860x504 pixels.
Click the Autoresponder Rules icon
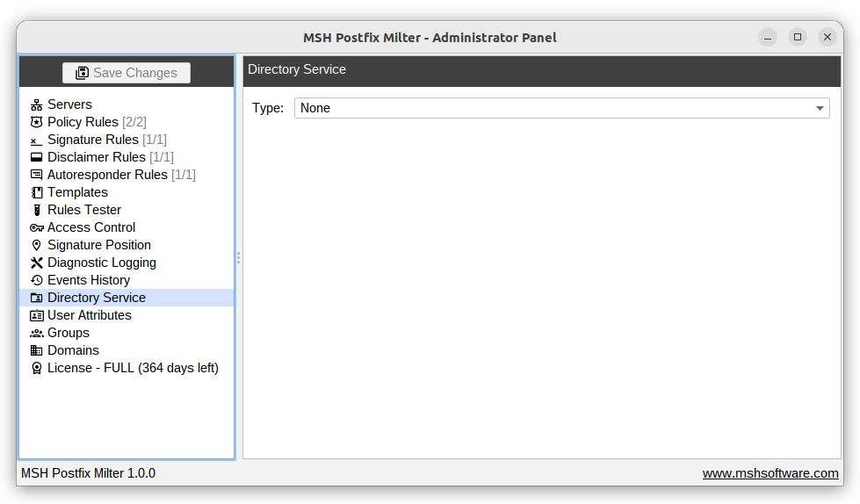pyautogui.click(x=36, y=175)
